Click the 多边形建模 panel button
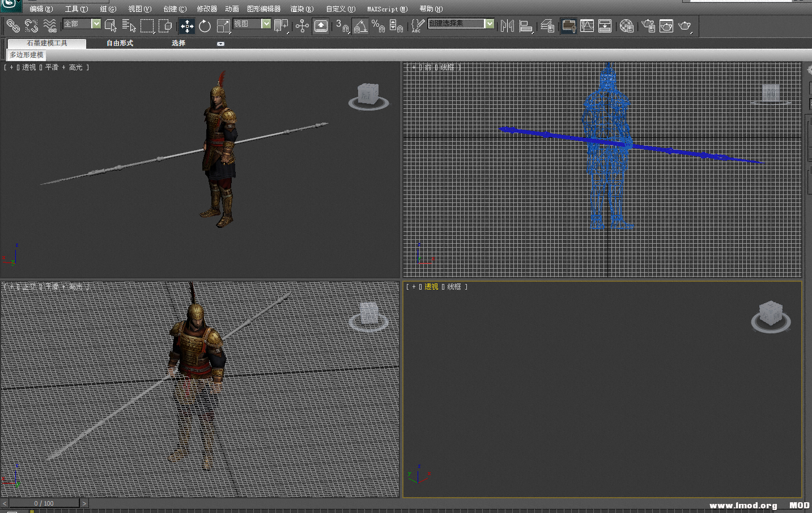Image resolution: width=812 pixels, height=513 pixels. [27, 55]
